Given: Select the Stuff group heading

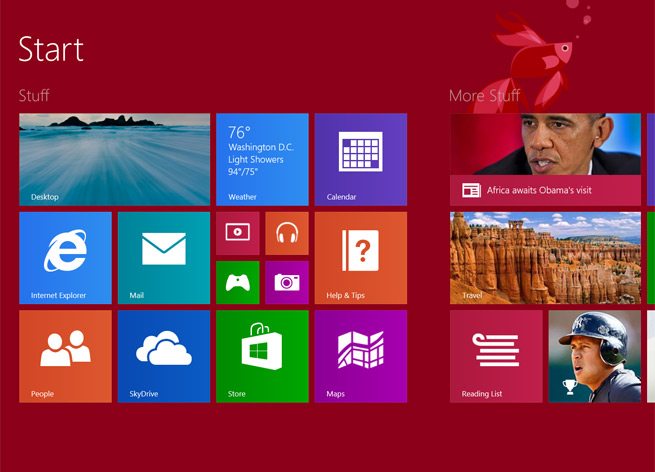Looking at the screenshot, I should [34, 96].
